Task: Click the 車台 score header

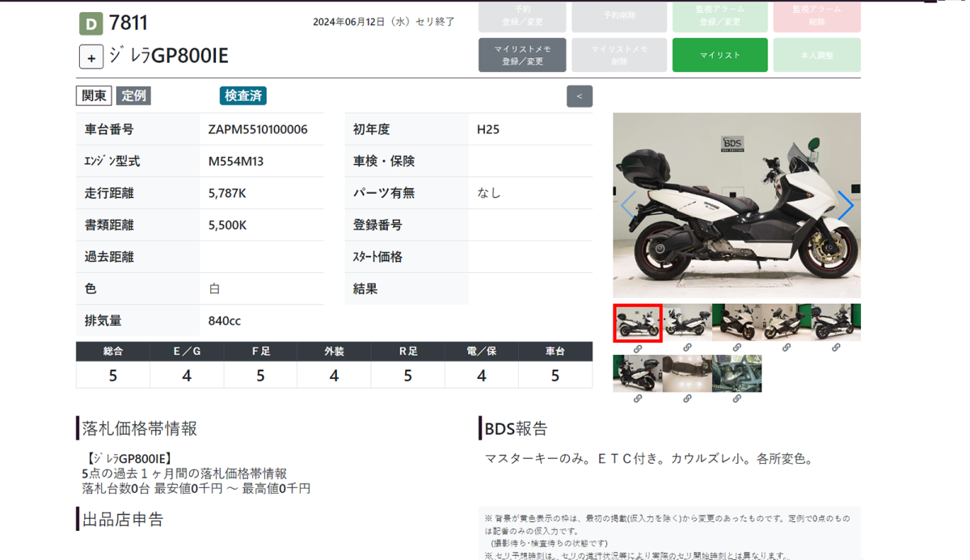Action: [555, 352]
